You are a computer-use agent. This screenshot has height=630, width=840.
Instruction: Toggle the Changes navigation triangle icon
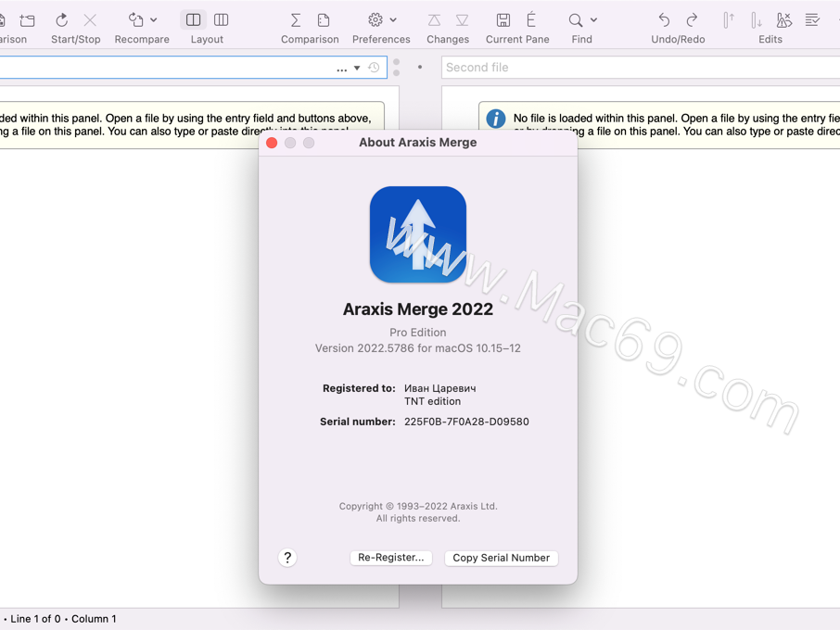pyautogui.click(x=435, y=19)
